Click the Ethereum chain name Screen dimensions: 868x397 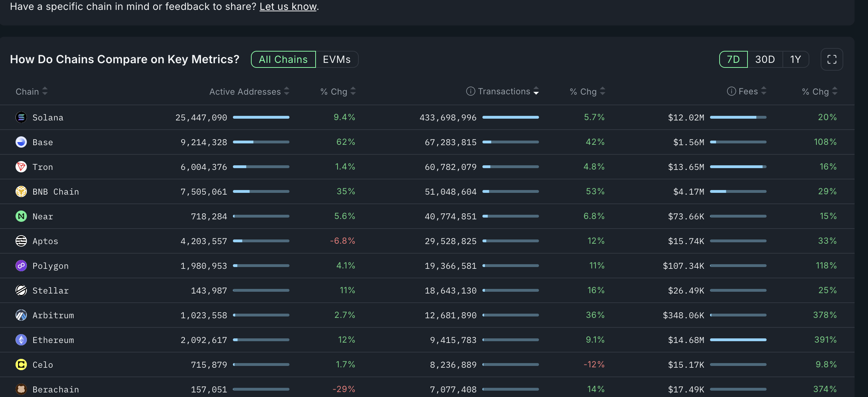point(53,340)
